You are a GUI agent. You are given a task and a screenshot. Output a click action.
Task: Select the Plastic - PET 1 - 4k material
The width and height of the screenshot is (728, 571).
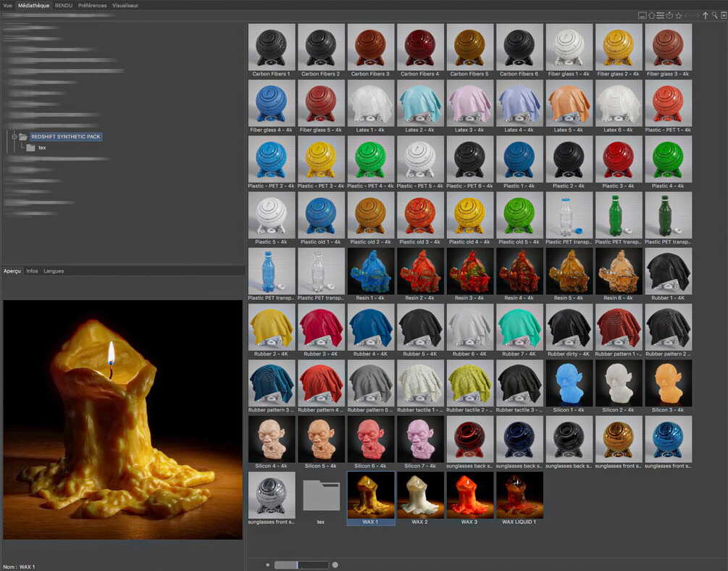click(x=668, y=107)
